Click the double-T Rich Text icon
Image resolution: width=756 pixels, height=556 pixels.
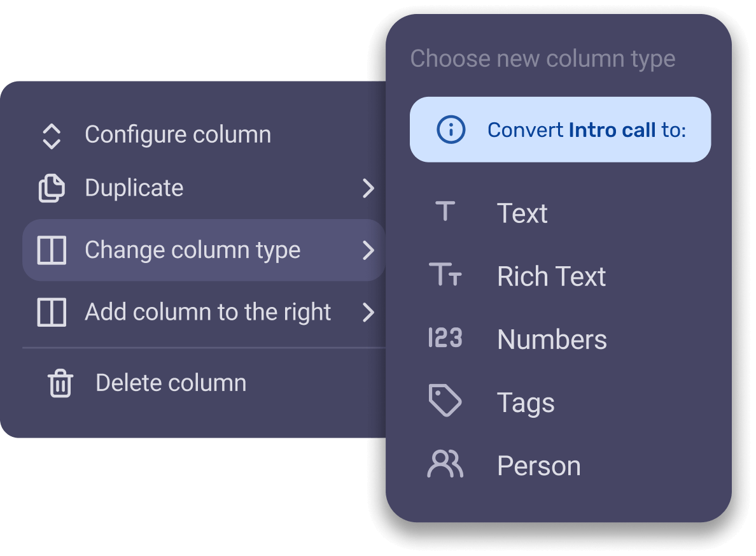tap(445, 275)
